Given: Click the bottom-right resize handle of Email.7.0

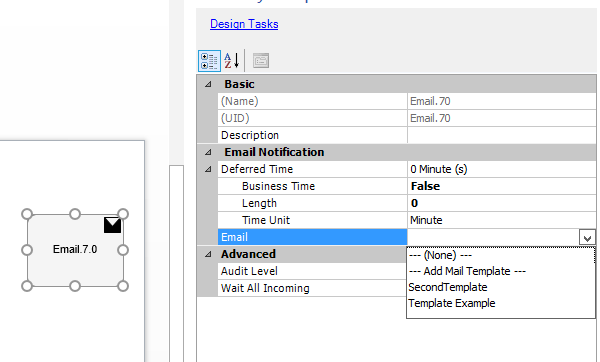Looking at the screenshot, I should (123, 286).
